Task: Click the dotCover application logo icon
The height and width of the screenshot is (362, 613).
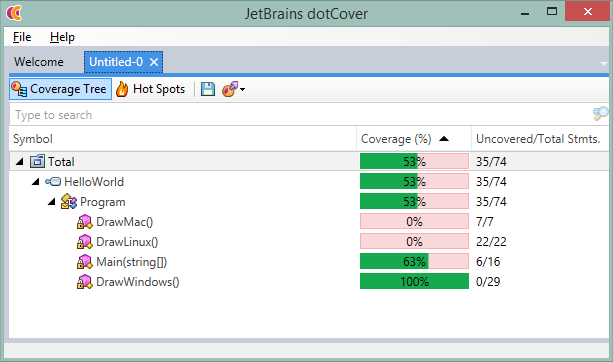Action: point(14,13)
